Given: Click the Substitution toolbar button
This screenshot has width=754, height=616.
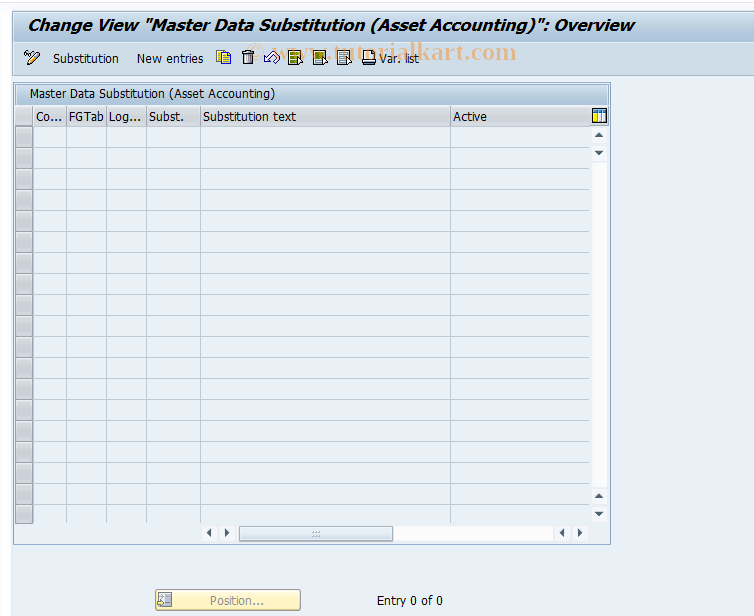Looking at the screenshot, I should pos(86,59).
